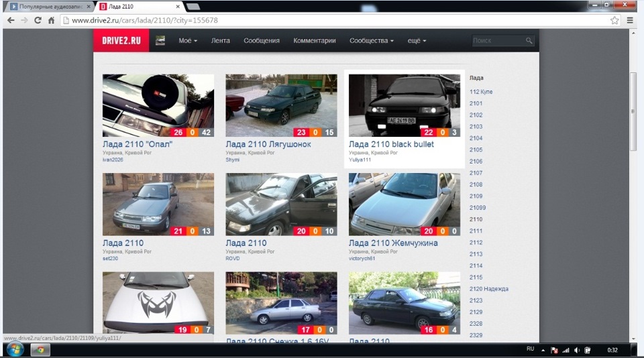
Task: Click the address bar URL
Action: click(145, 20)
